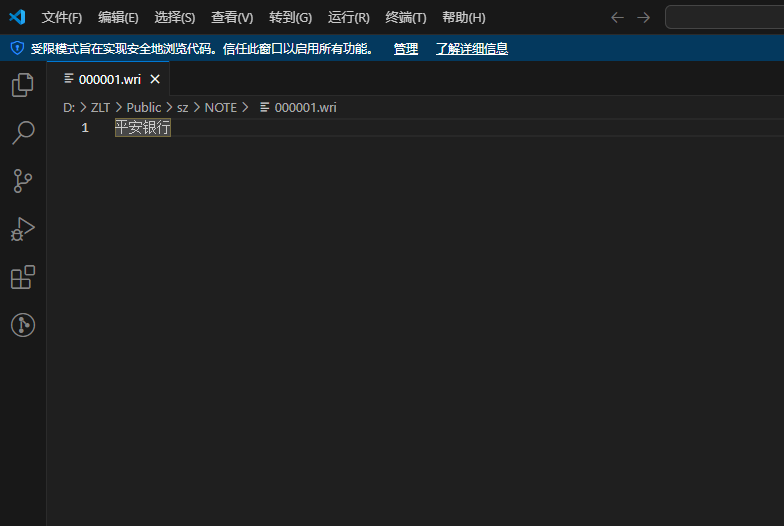Open the 文件(F) menu
This screenshot has width=784, height=526.
tap(62, 18)
